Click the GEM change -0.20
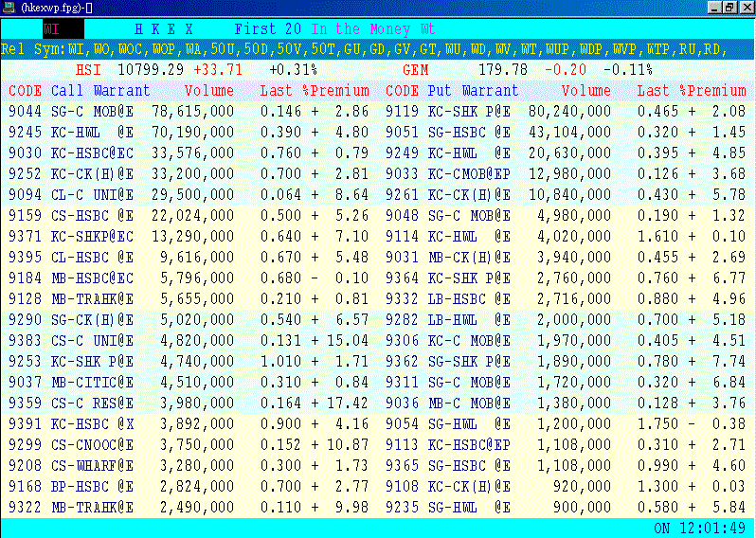The width and height of the screenshot is (756, 538). (x=565, y=70)
